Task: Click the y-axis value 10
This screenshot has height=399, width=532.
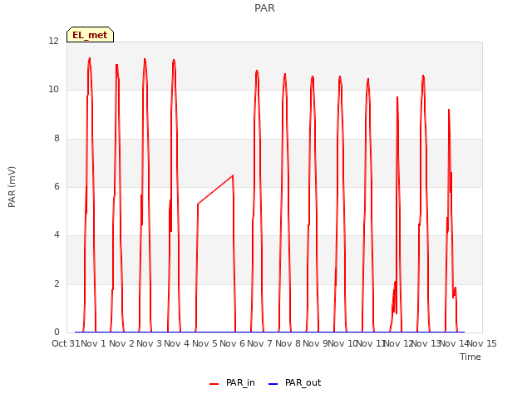Action: point(53,90)
